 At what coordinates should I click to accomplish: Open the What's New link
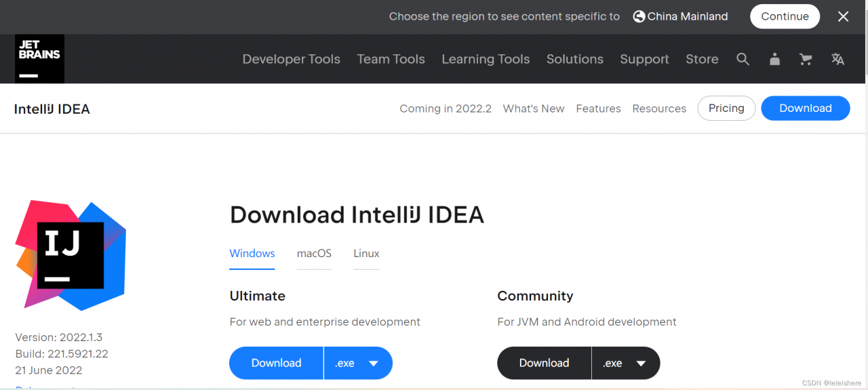click(534, 109)
